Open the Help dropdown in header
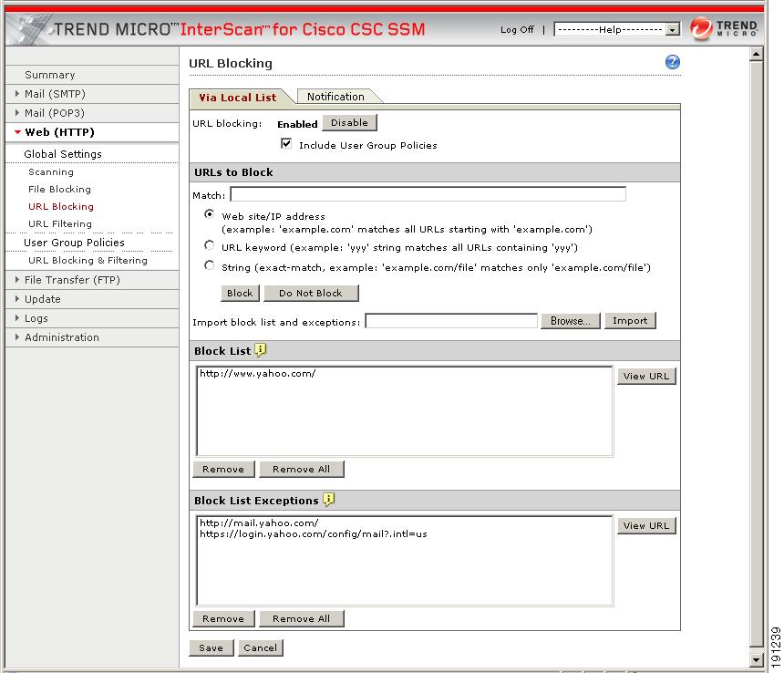The width and height of the screenshot is (784, 673). 617,29
